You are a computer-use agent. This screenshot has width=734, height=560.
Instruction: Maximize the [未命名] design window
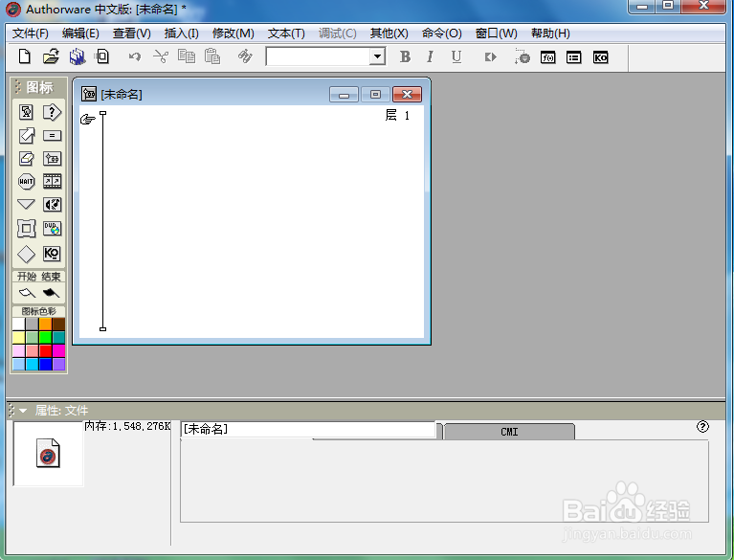point(375,95)
